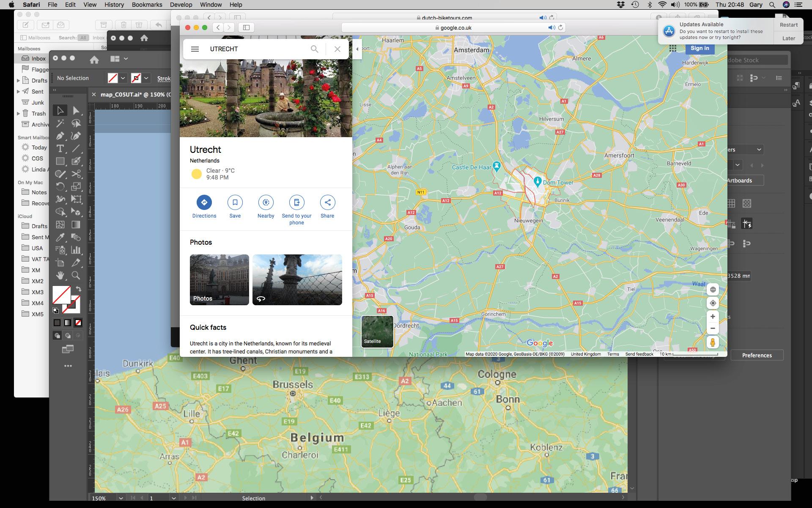Select the map_C05UT.ai document tab
Image resolution: width=812 pixels, height=508 pixels.
point(135,94)
